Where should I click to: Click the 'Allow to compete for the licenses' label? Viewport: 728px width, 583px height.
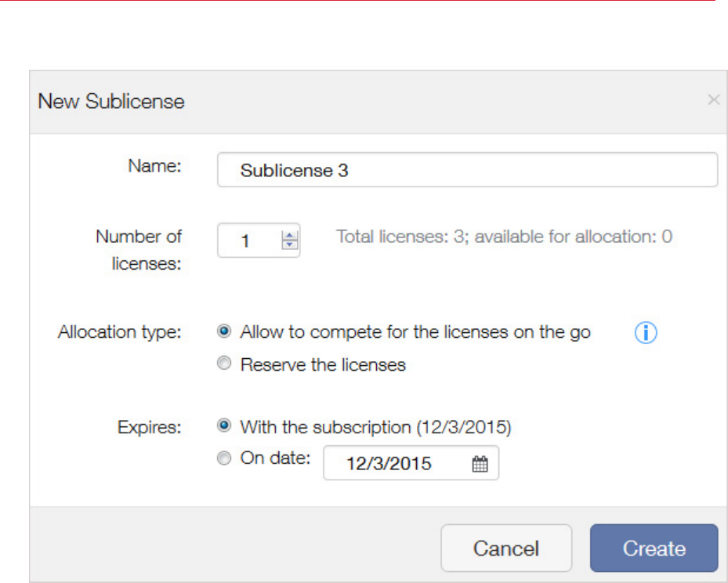(415, 331)
